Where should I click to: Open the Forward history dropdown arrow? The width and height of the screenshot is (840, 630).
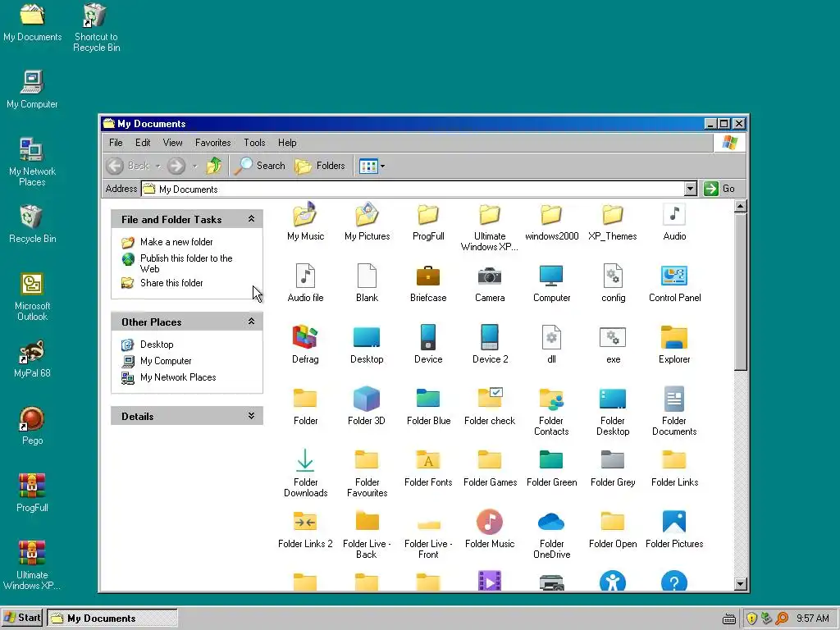coord(194,166)
